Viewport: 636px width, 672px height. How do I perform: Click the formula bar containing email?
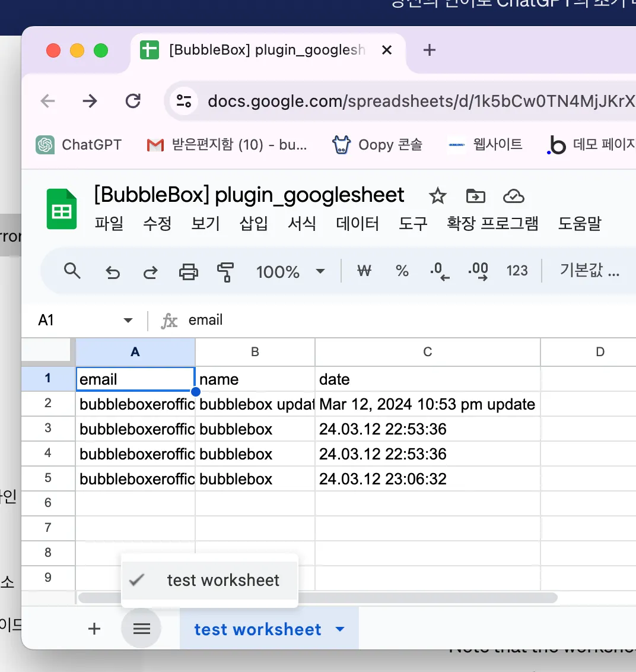coord(411,320)
